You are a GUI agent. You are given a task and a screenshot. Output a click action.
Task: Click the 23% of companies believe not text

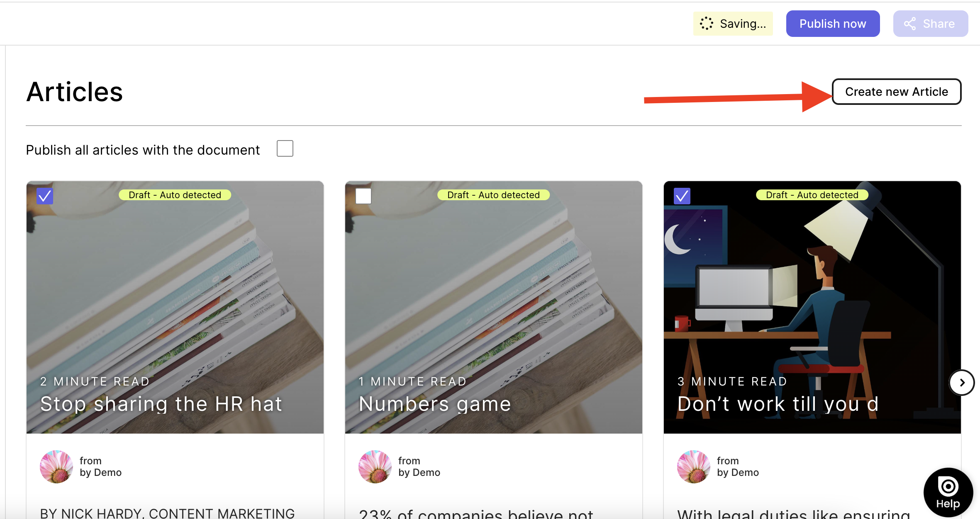coord(476,514)
